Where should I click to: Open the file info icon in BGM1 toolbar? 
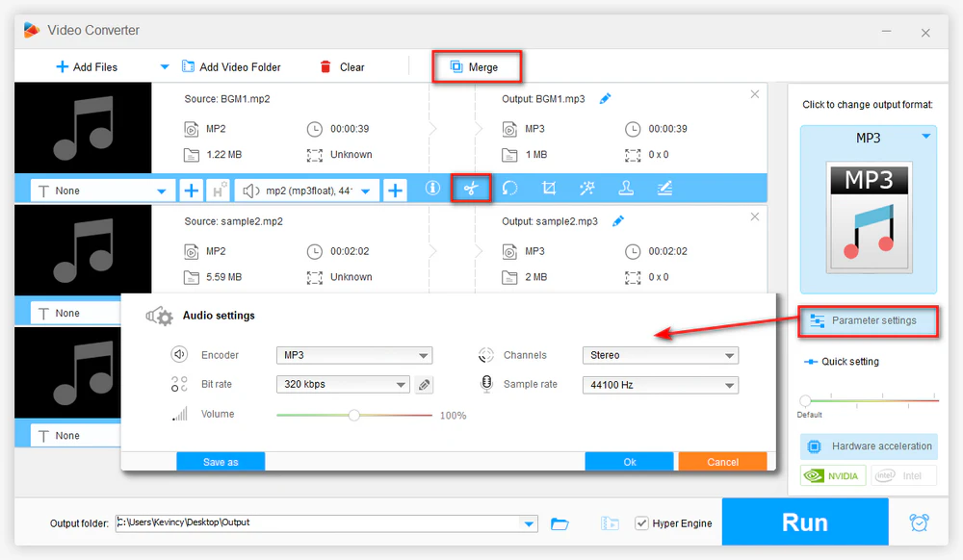[x=432, y=189]
